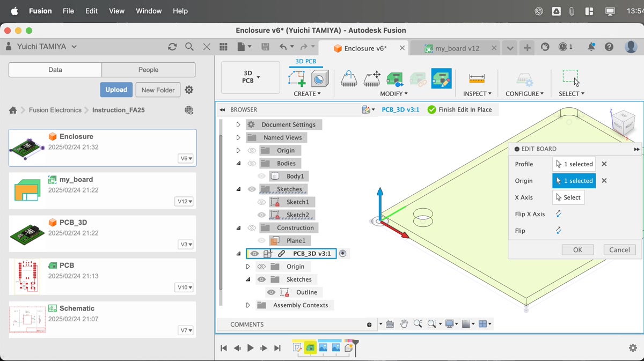Open the grid data panel icon
The image size is (644, 361).
tap(223, 47)
